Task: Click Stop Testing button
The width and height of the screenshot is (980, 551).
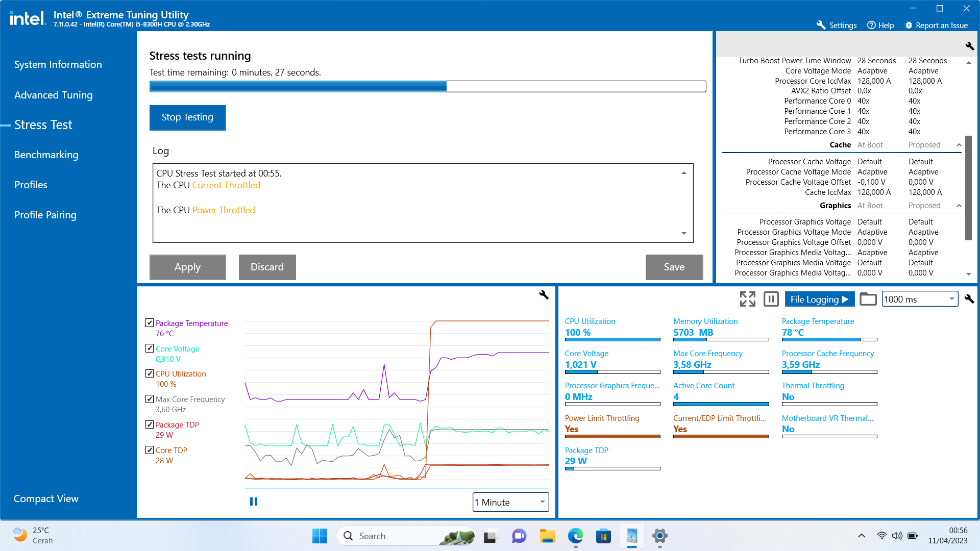Action: tap(187, 117)
